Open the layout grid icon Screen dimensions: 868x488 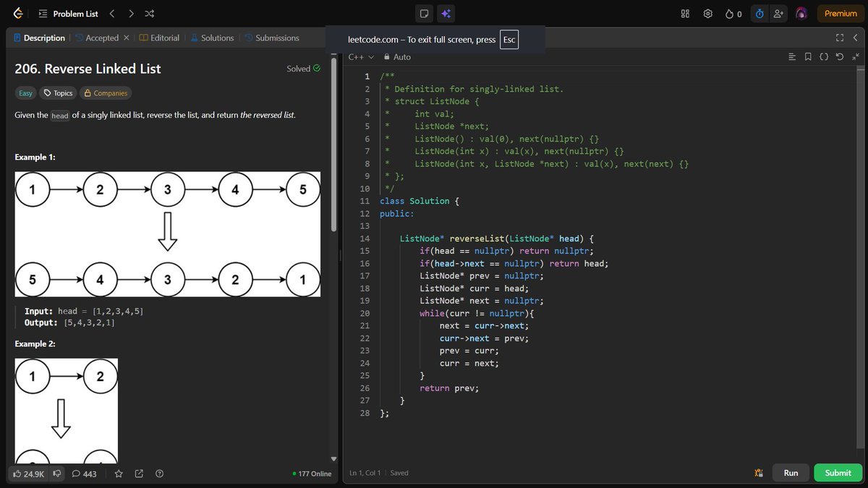coord(686,14)
